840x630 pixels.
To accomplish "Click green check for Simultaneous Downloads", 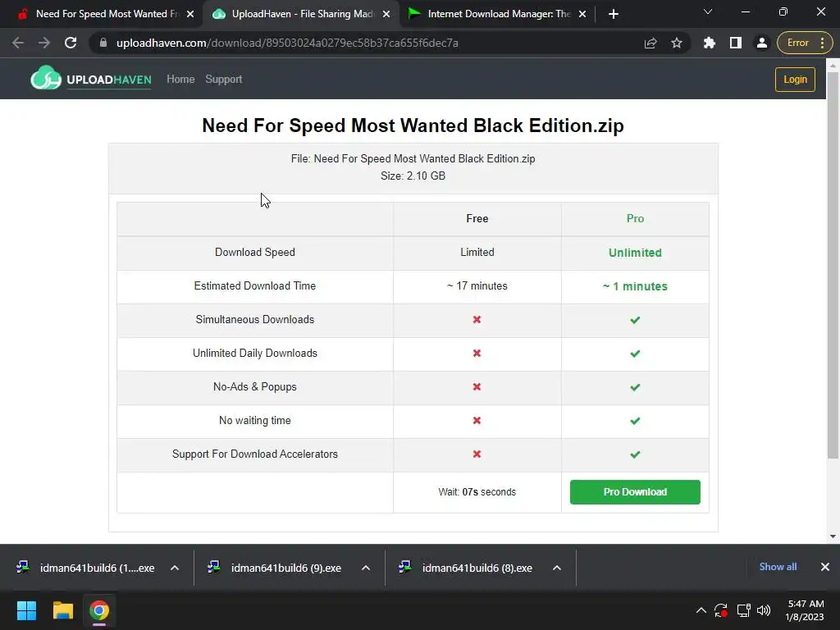I will (x=635, y=320).
